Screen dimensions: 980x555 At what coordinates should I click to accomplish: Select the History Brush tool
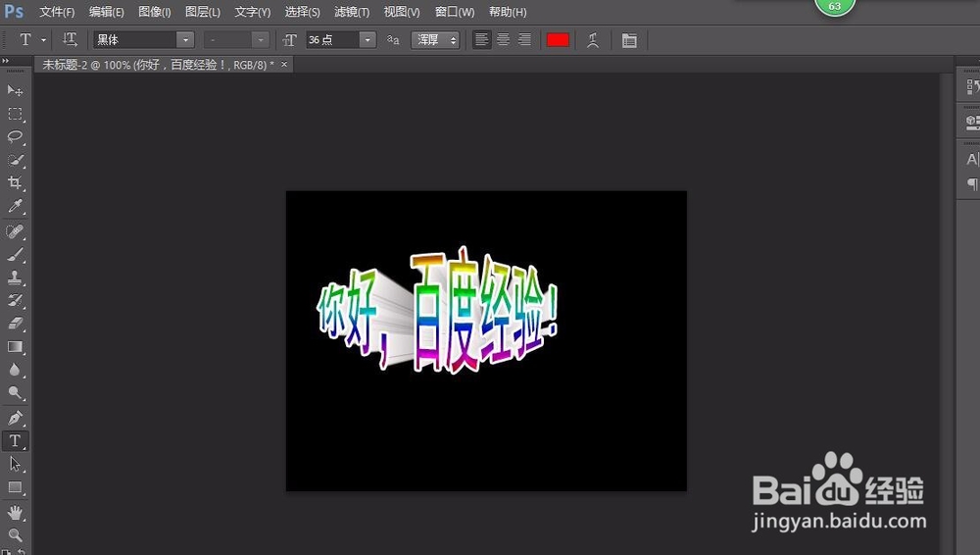click(15, 300)
